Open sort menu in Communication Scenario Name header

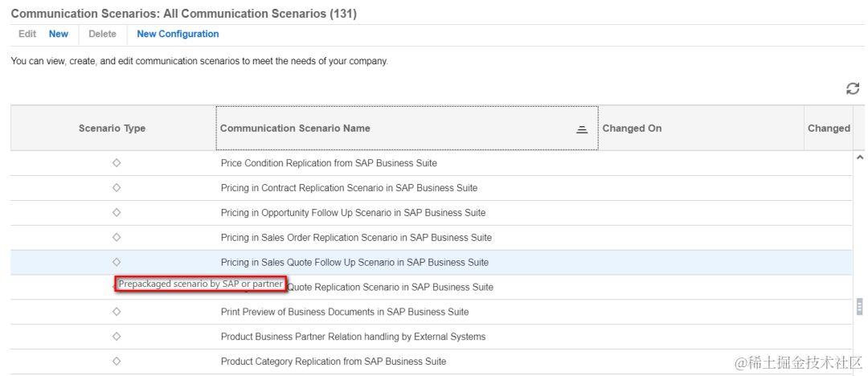click(x=582, y=129)
